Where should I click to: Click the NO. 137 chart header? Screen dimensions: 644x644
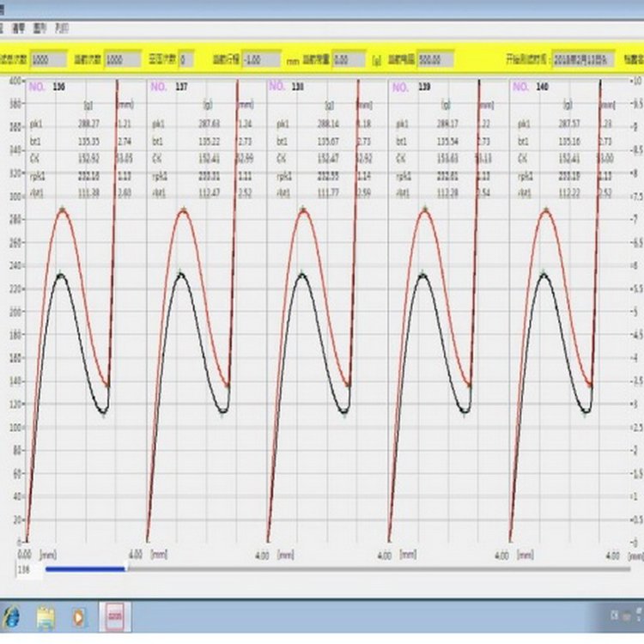tap(169, 87)
